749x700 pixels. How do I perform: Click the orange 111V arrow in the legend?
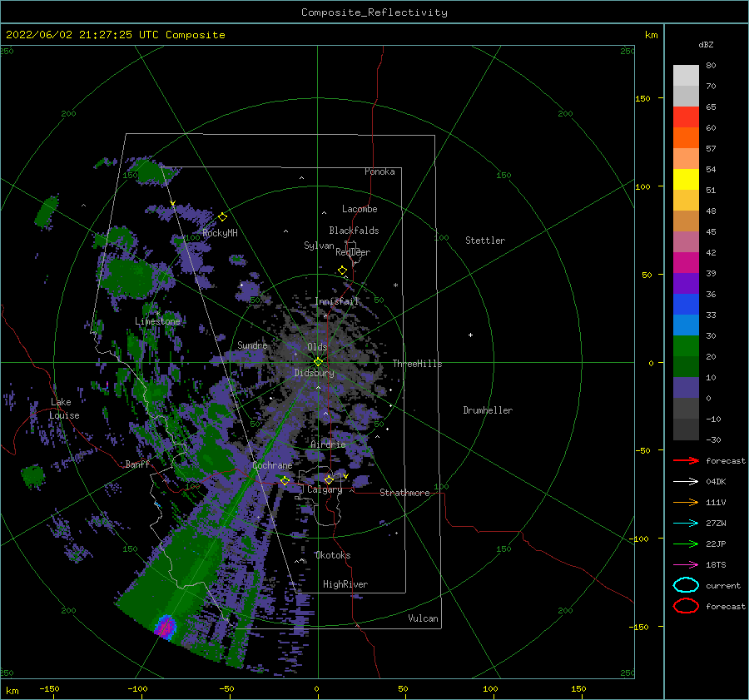click(686, 502)
